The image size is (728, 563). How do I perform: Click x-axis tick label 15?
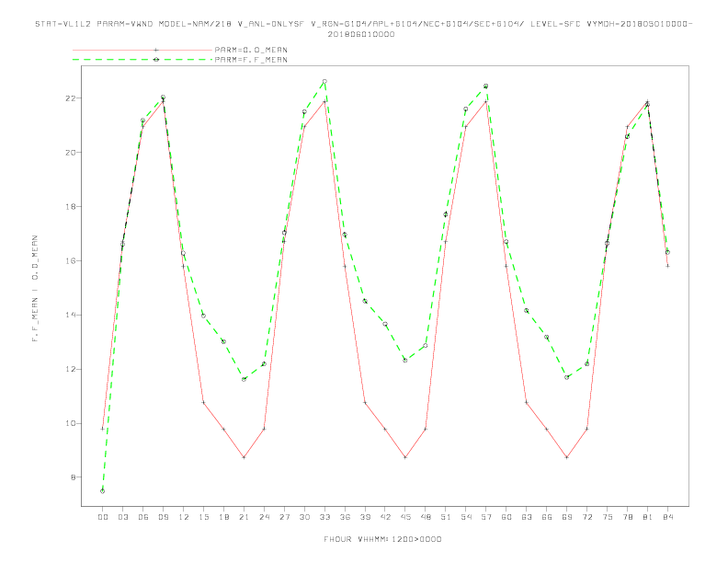coord(203,517)
